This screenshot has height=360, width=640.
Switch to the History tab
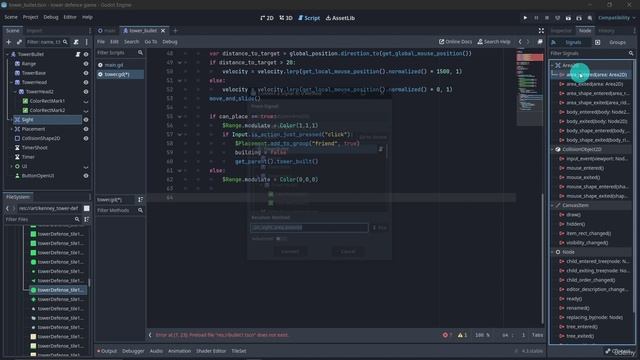point(606,31)
